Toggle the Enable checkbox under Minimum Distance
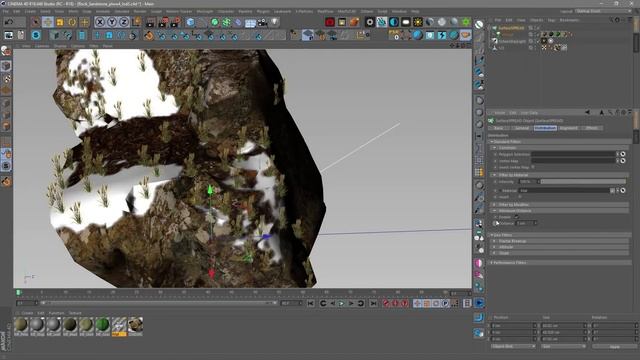The width and height of the screenshot is (640, 360). pyautogui.click(x=516, y=217)
